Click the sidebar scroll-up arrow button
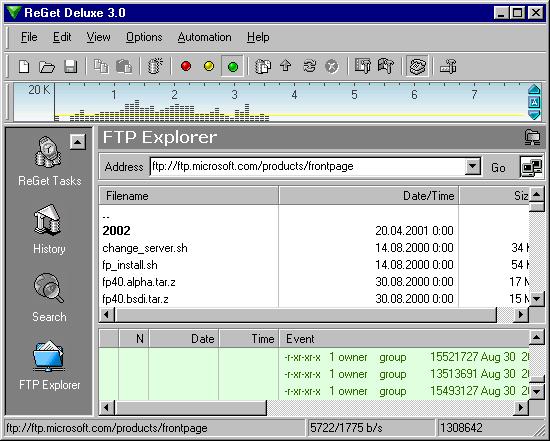 pos(78,142)
